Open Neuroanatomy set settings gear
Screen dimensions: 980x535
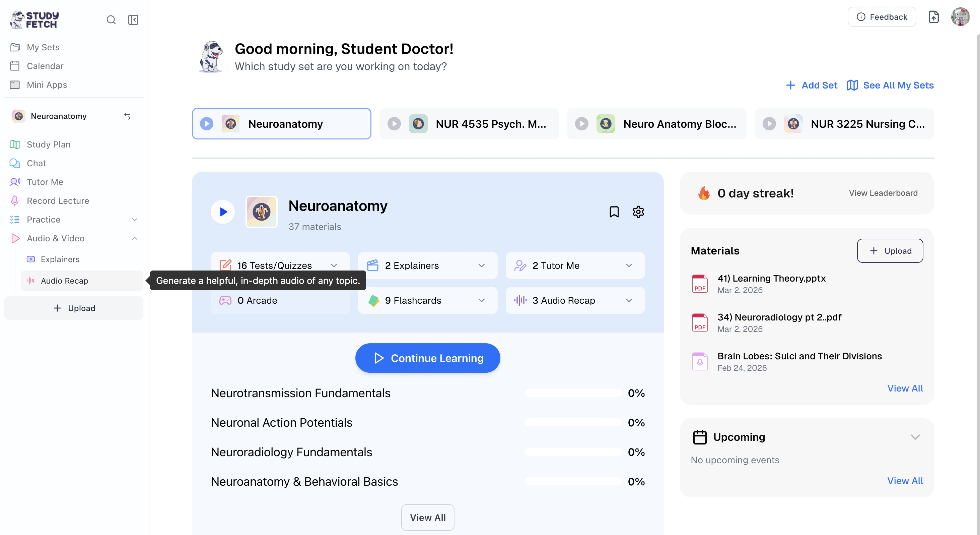(x=638, y=212)
